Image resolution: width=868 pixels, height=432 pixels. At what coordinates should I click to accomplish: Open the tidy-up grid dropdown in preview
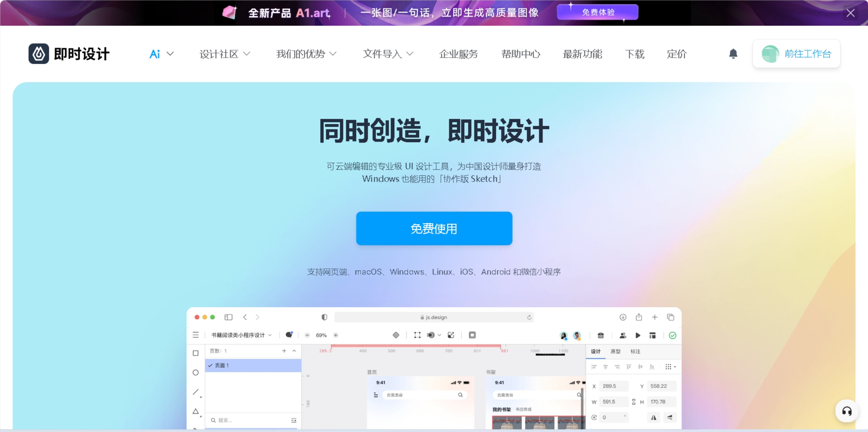(670, 367)
